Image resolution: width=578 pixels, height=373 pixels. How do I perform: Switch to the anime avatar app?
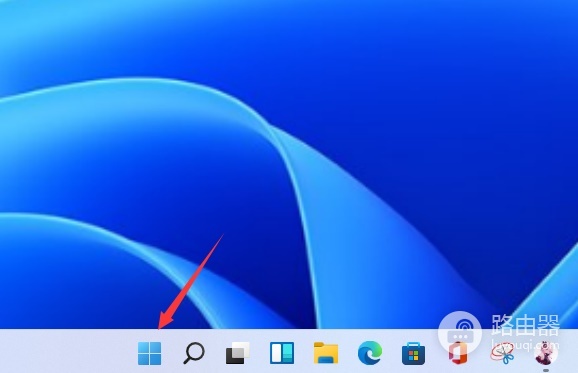click(546, 352)
